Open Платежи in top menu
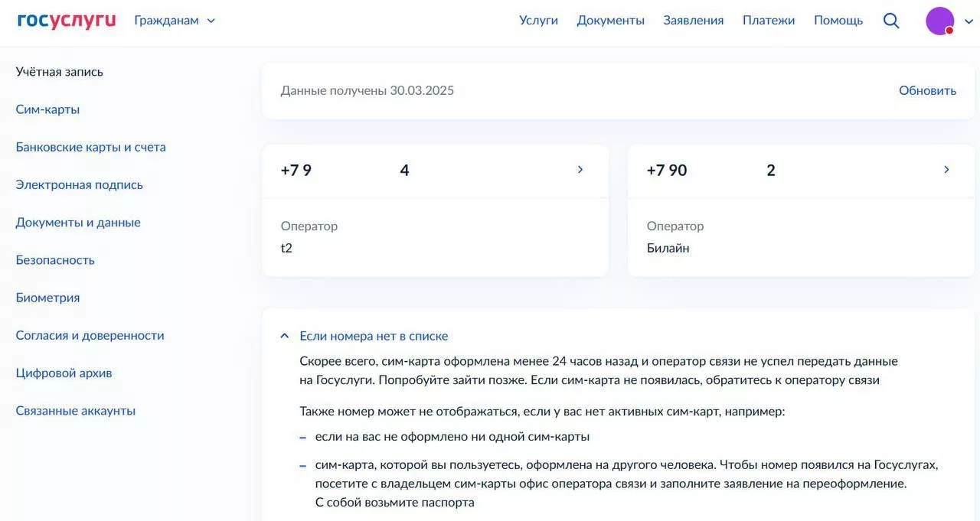The width and height of the screenshot is (980, 521). pos(768,21)
